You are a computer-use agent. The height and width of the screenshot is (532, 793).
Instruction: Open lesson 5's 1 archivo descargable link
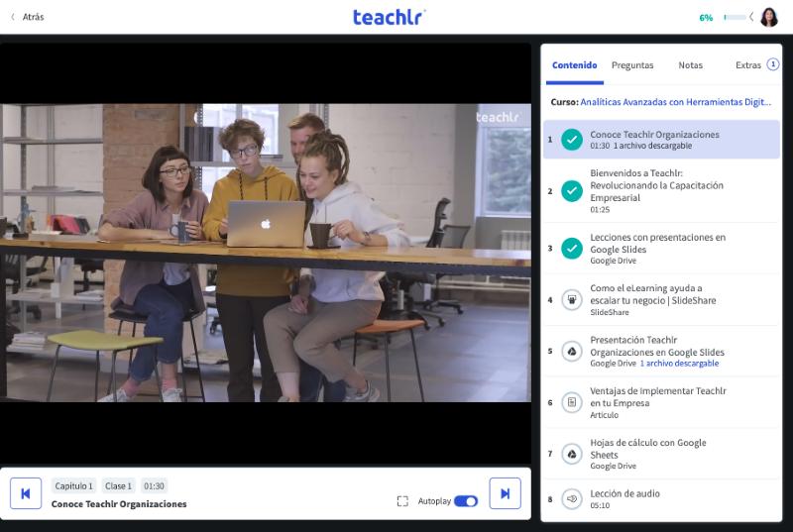[x=679, y=364]
